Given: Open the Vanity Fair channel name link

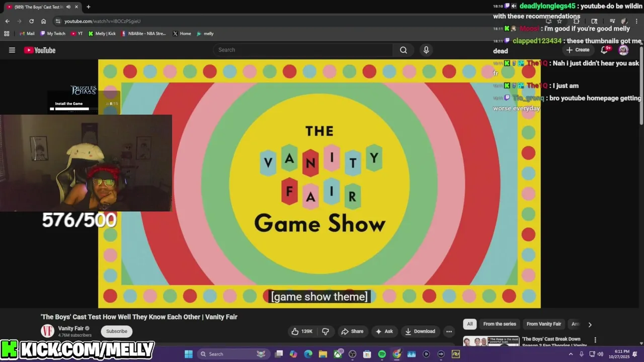Looking at the screenshot, I should (x=71, y=328).
